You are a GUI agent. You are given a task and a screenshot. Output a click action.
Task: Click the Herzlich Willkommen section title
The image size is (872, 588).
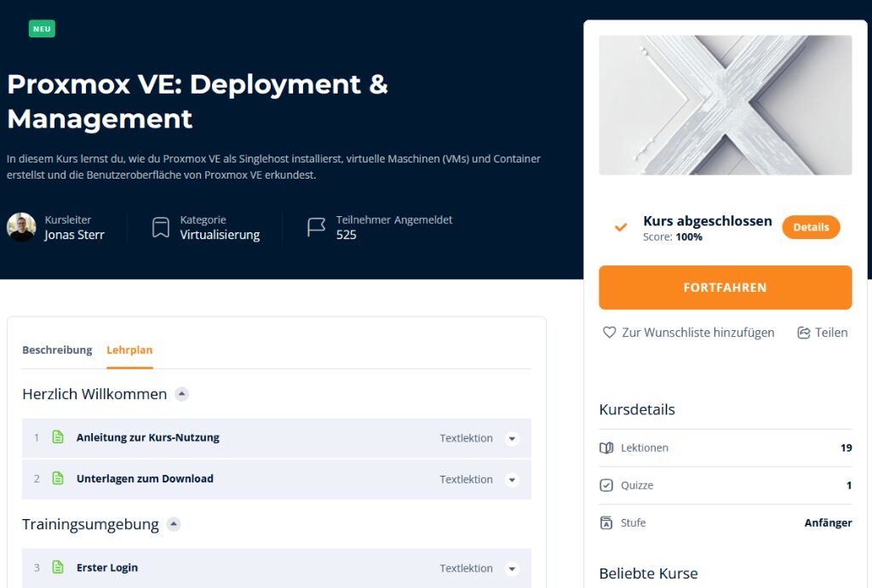click(x=95, y=394)
